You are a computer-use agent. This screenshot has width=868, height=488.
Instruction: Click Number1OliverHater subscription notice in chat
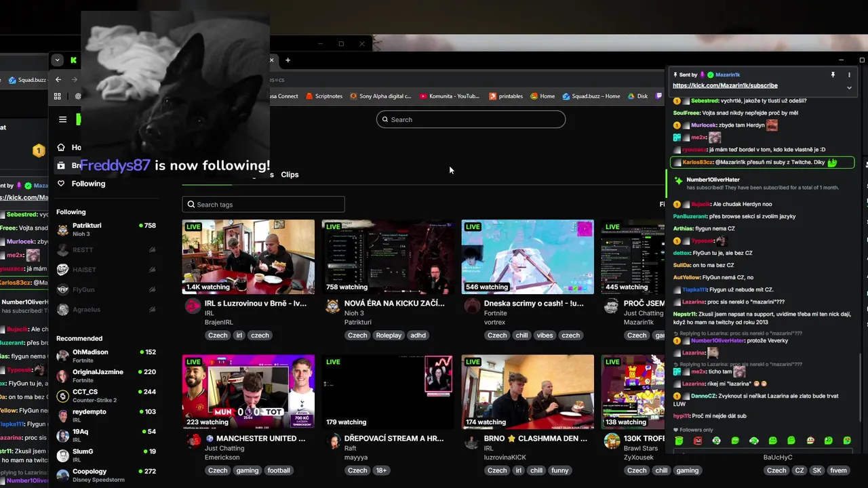click(762, 183)
